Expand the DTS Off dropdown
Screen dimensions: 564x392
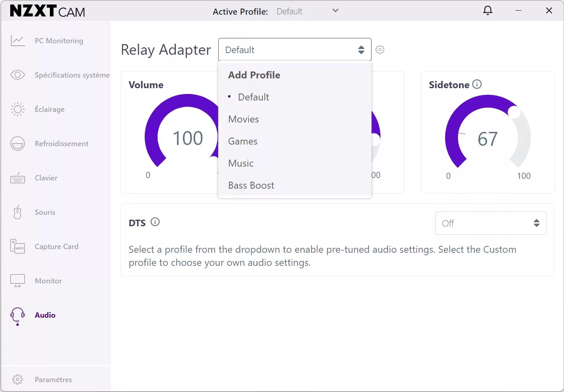[x=490, y=223]
